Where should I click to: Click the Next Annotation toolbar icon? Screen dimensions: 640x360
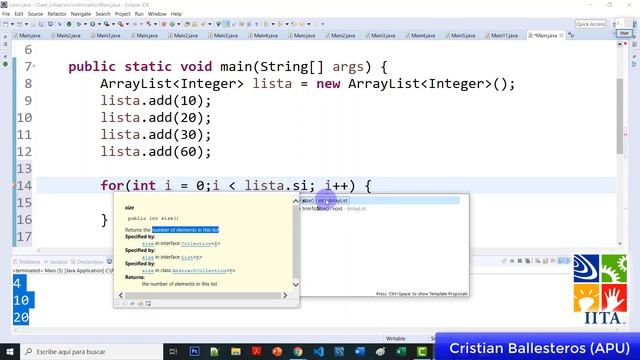(266, 24)
